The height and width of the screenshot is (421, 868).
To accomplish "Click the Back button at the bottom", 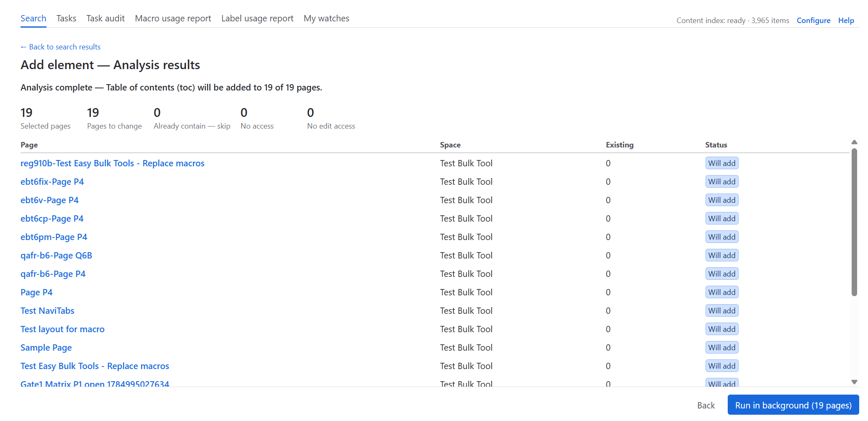I will tap(706, 406).
